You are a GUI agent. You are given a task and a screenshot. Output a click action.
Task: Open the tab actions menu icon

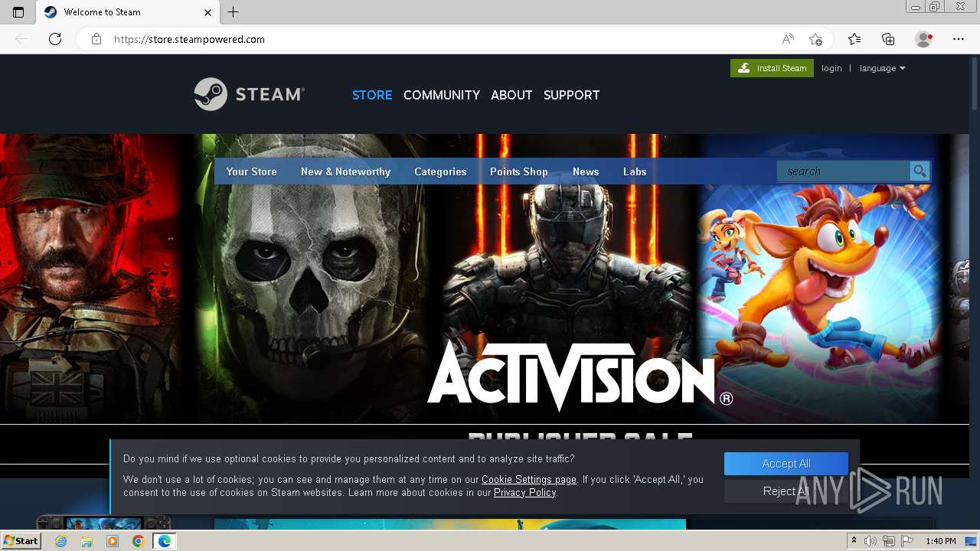(x=18, y=12)
